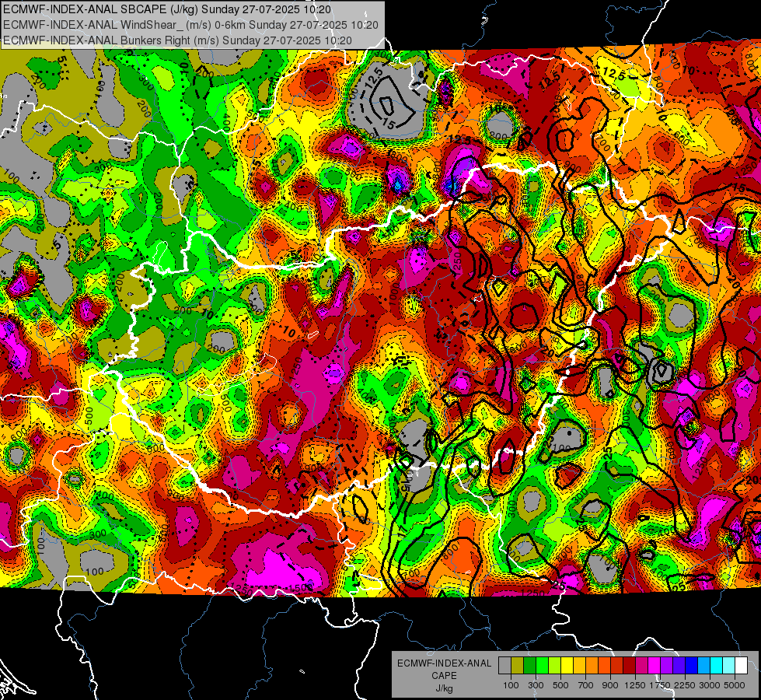The image size is (761, 700).
Task: Click the WindShear 0-6km title line
Action: click(190, 25)
